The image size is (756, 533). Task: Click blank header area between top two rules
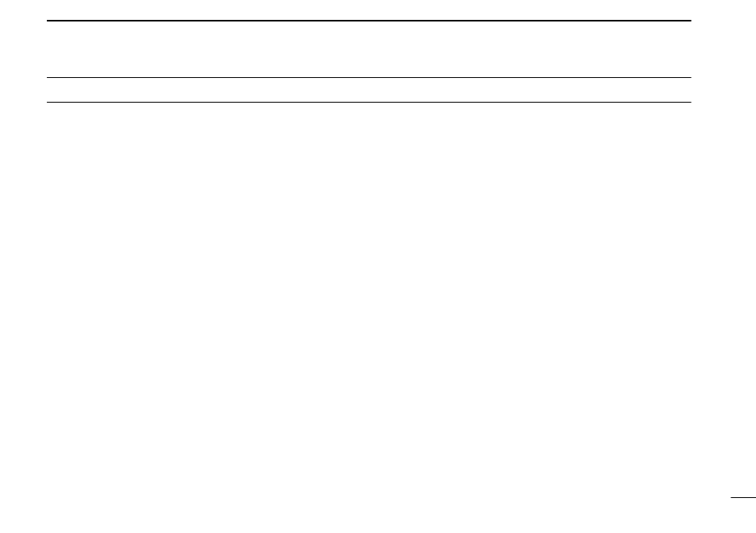[368, 49]
